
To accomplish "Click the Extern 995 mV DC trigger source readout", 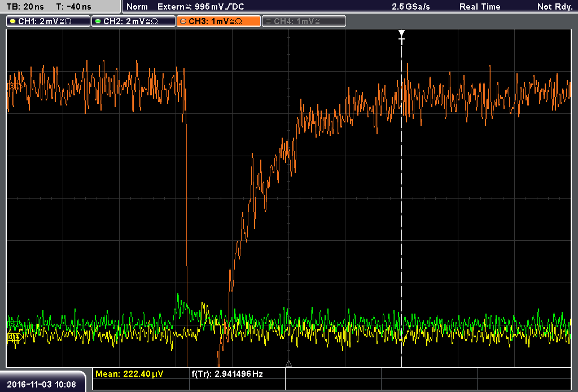I will (200, 7).
